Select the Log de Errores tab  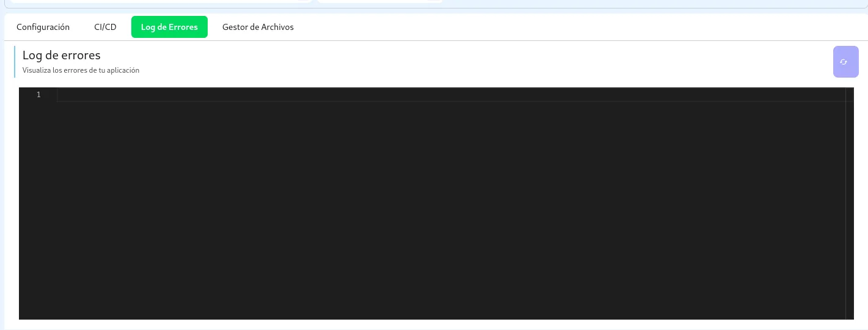point(169,27)
